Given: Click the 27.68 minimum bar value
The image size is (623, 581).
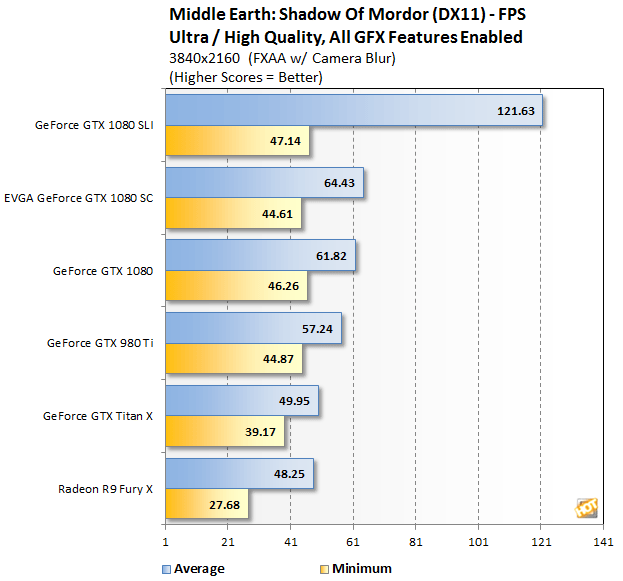Looking at the screenshot, I should 224,505.
